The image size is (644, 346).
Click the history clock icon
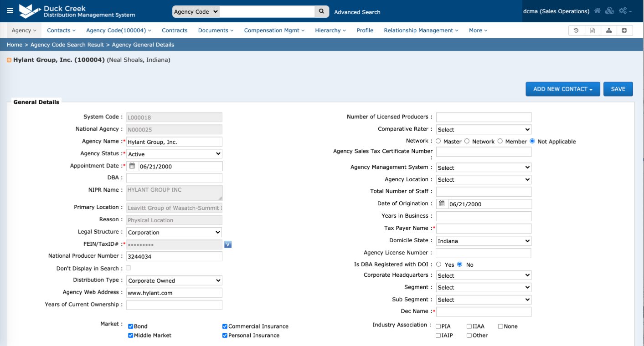coord(576,31)
